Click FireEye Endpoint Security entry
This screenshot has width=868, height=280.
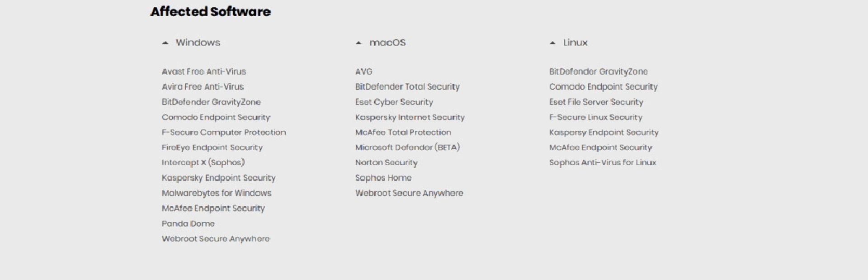[x=212, y=147]
